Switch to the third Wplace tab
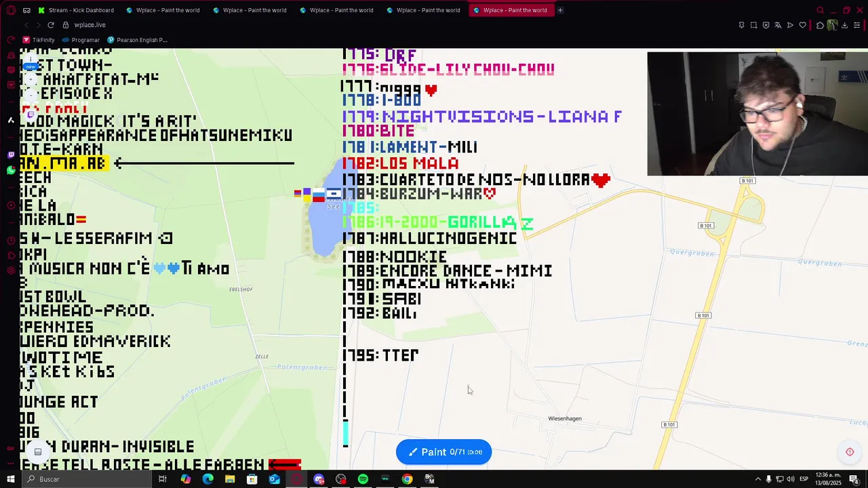The height and width of the screenshot is (488, 868). pos(336,10)
